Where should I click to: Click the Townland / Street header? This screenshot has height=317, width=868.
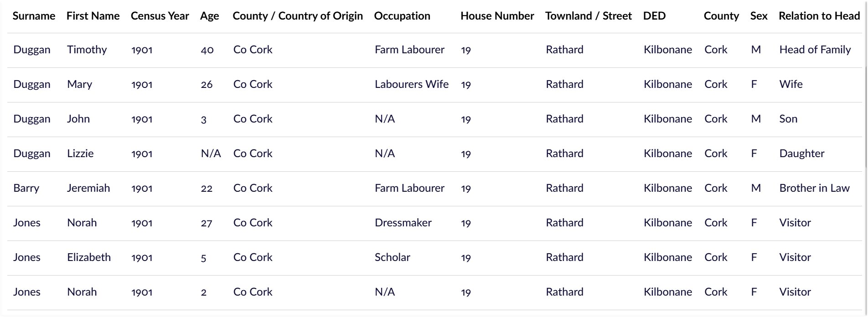[589, 16]
